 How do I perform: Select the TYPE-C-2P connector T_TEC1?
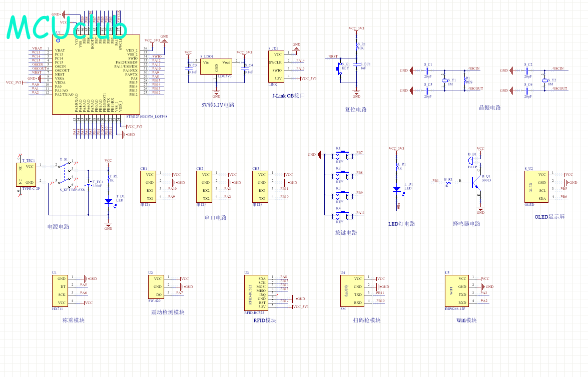click(x=27, y=174)
